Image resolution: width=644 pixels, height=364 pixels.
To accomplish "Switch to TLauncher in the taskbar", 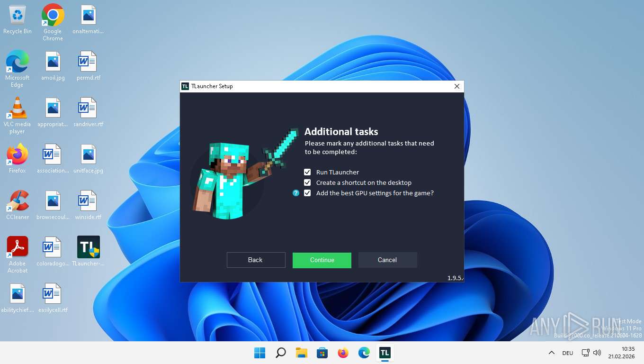I will (385, 353).
